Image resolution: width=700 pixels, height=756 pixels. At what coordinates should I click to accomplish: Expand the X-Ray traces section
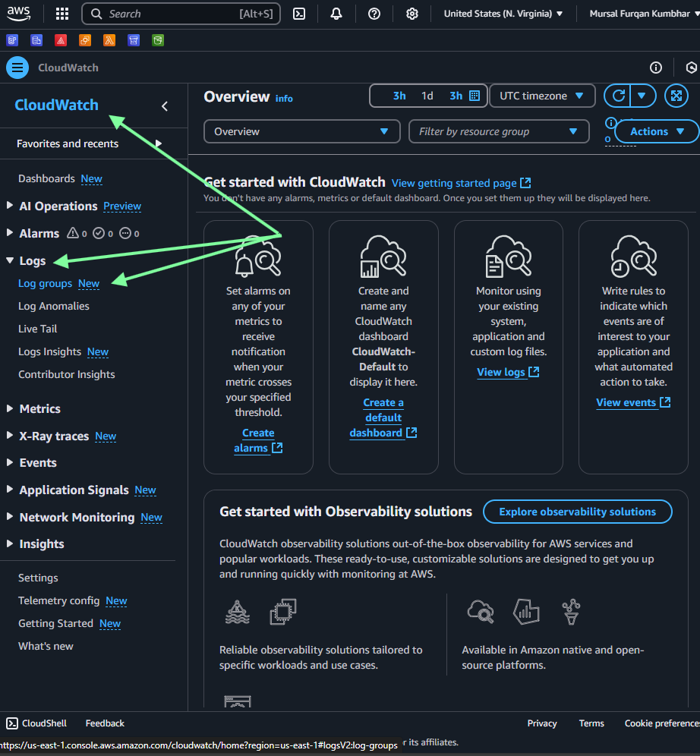[x=10, y=436]
